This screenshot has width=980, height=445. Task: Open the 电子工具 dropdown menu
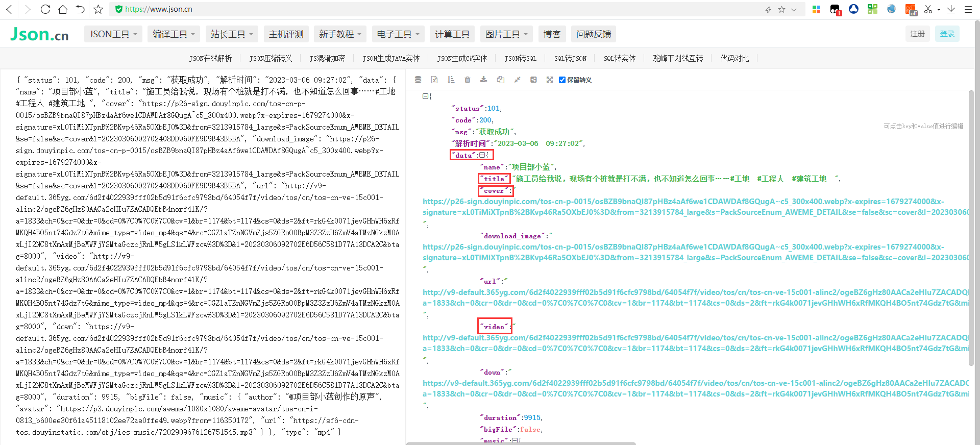tap(398, 34)
